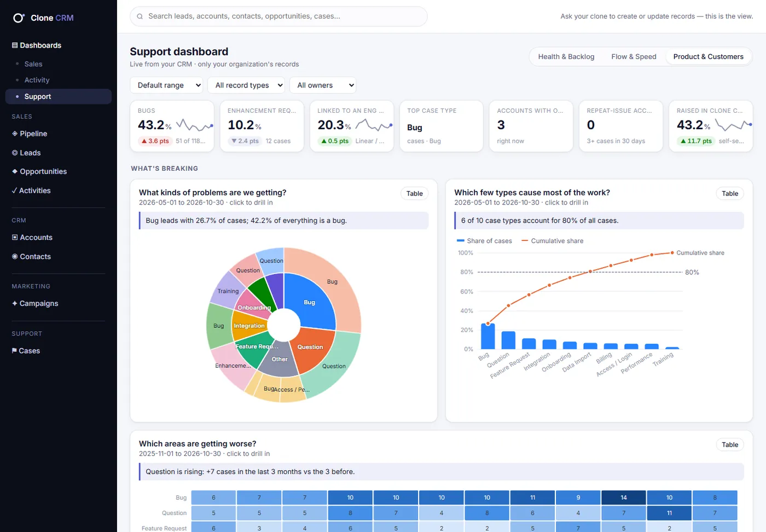Open the Top Case Type card
This screenshot has width=766, height=532.
click(441, 126)
